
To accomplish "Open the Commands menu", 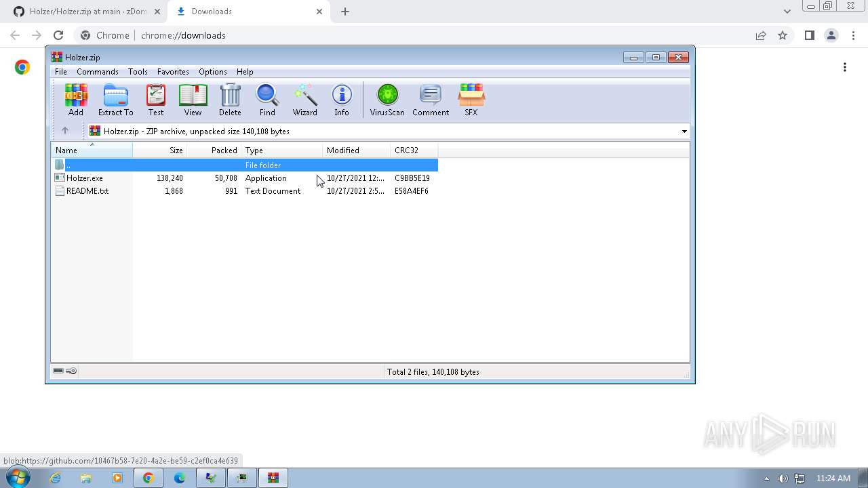I will coord(98,72).
